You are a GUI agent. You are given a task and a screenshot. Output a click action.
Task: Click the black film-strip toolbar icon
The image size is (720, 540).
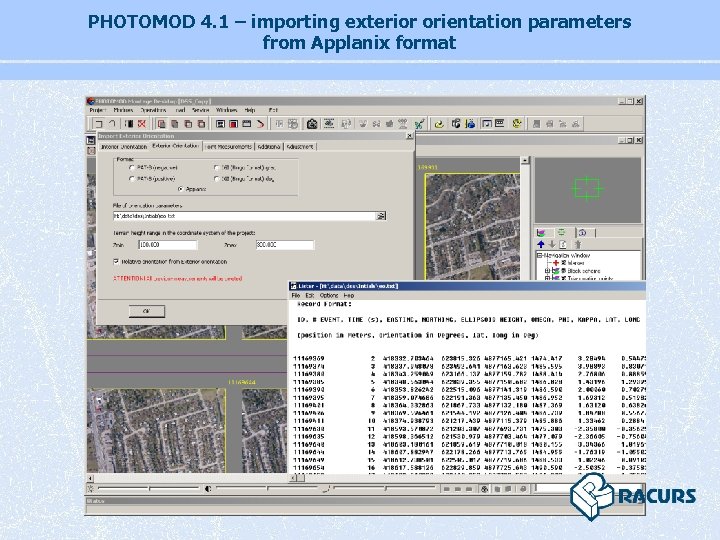tap(129, 124)
